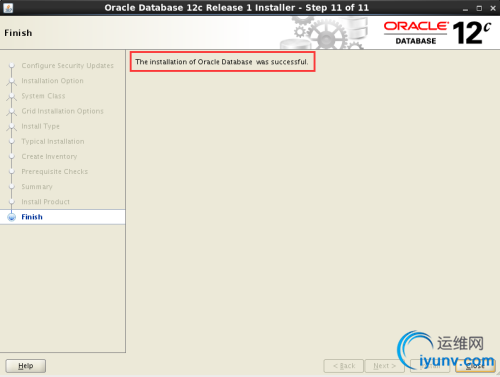Click the disabled Back button
The image size is (500, 377).
(344, 366)
